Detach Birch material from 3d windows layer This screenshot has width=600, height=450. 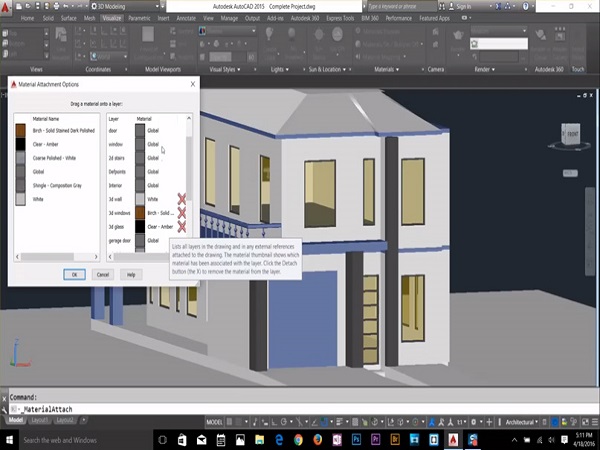click(182, 213)
